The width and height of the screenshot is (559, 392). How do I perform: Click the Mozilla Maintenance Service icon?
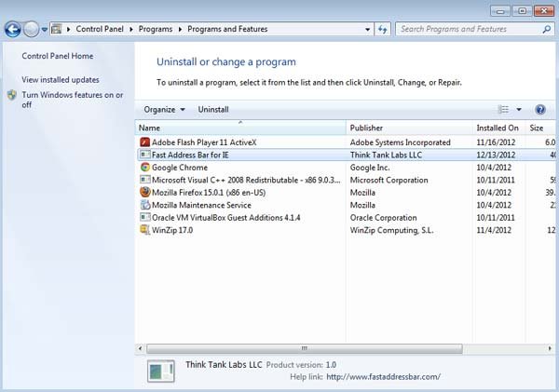click(x=144, y=205)
